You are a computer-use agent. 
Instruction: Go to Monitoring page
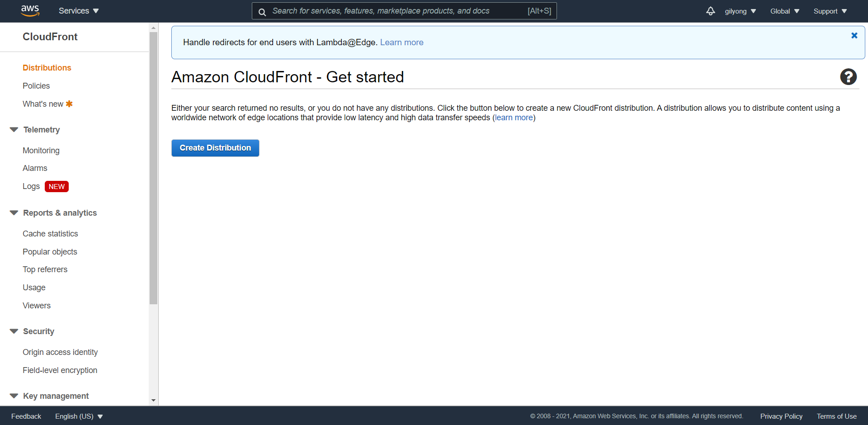pyautogui.click(x=41, y=151)
